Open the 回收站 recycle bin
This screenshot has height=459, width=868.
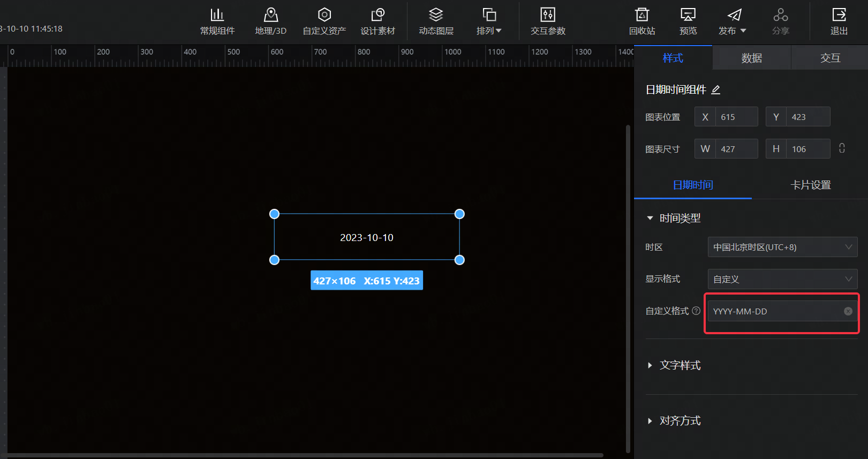641,21
